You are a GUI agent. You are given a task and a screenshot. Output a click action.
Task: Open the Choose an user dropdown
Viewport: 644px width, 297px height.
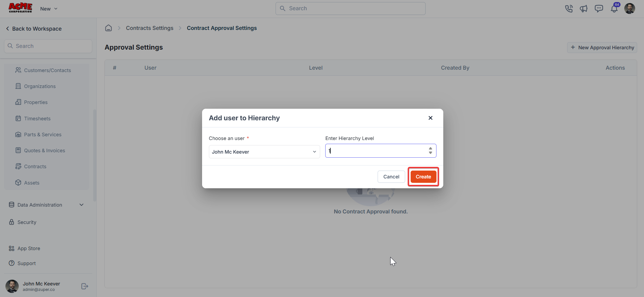pos(264,152)
